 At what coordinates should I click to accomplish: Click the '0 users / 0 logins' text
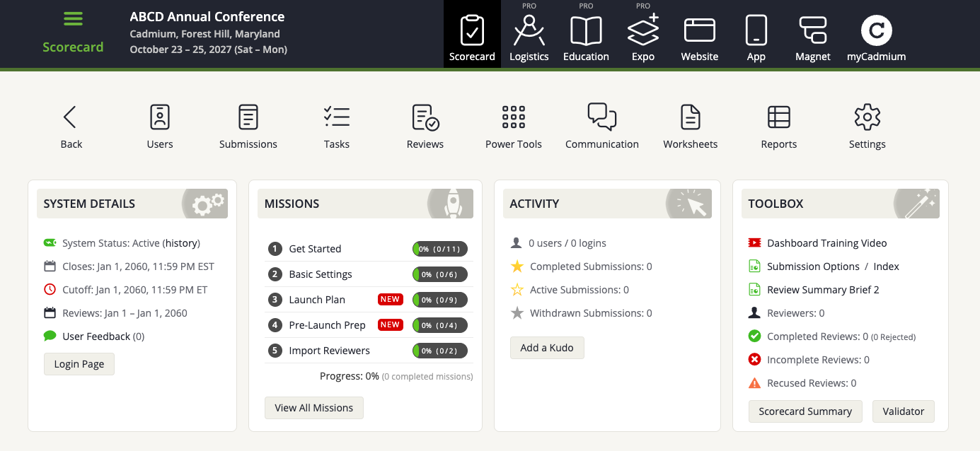[567, 243]
